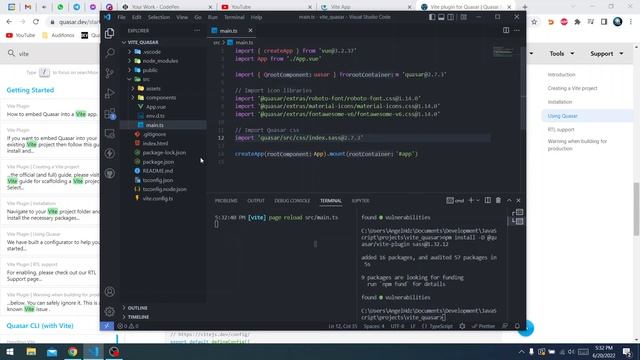Viewport: 640px width, 360px height.
Task: Open the Run and Debug view
Action: click(x=109, y=93)
